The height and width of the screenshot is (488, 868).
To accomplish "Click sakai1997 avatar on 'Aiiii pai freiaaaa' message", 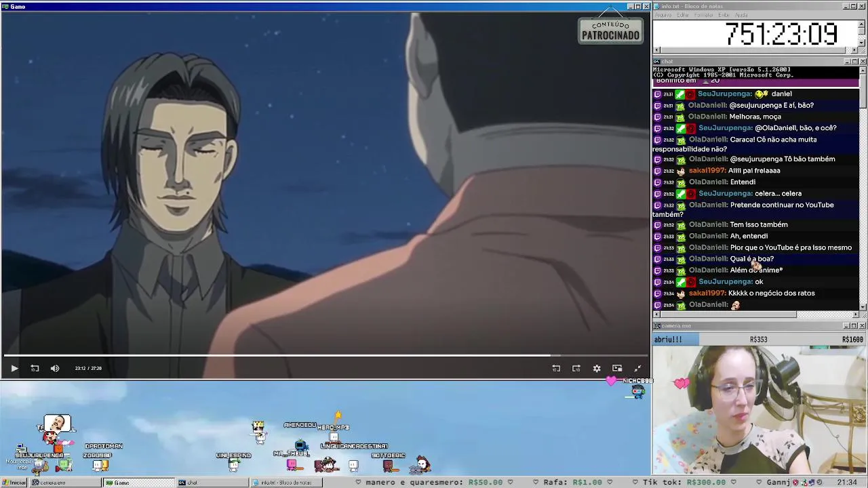I will [681, 171].
